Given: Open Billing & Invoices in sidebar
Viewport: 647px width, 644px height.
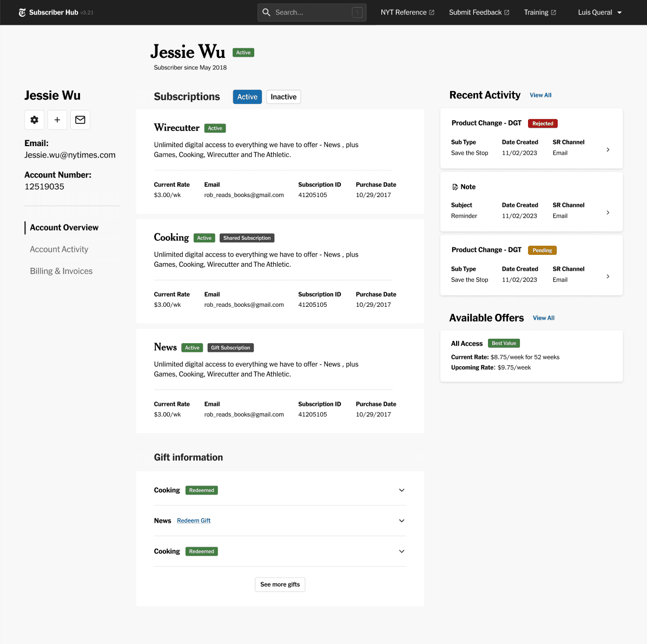Looking at the screenshot, I should [61, 271].
